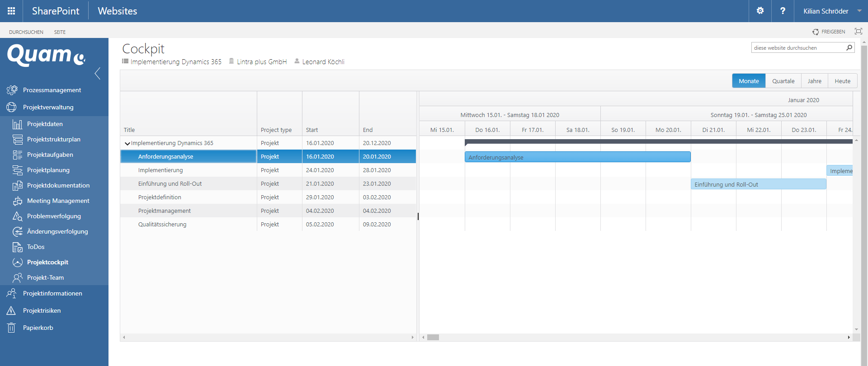Image resolution: width=868 pixels, height=366 pixels.
Task: Click the FREIGEBEN share button
Action: coord(829,32)
